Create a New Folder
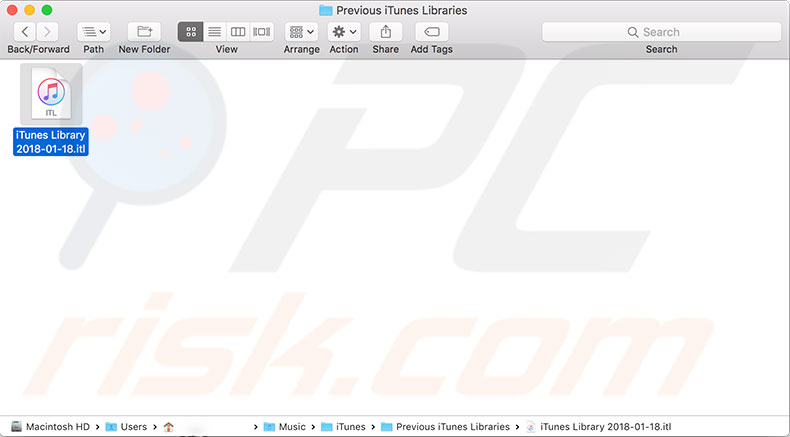Viewport: 790px width, 437px height. 144,32
